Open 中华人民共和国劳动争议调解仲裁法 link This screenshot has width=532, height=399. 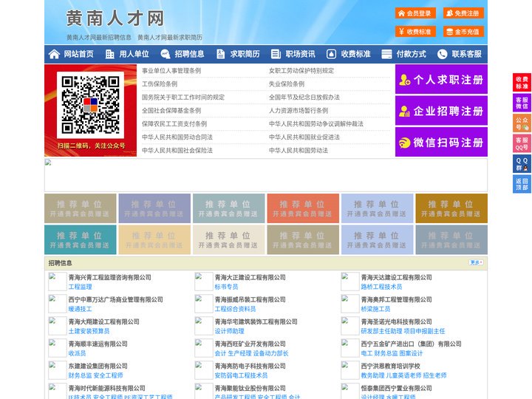click(x=316, y=124)
